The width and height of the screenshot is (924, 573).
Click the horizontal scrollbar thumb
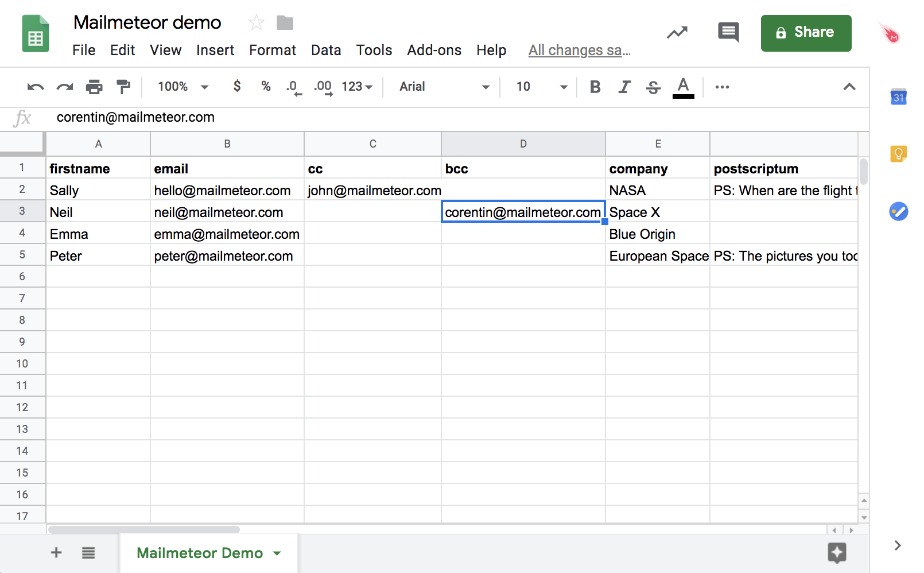(143, 529)
